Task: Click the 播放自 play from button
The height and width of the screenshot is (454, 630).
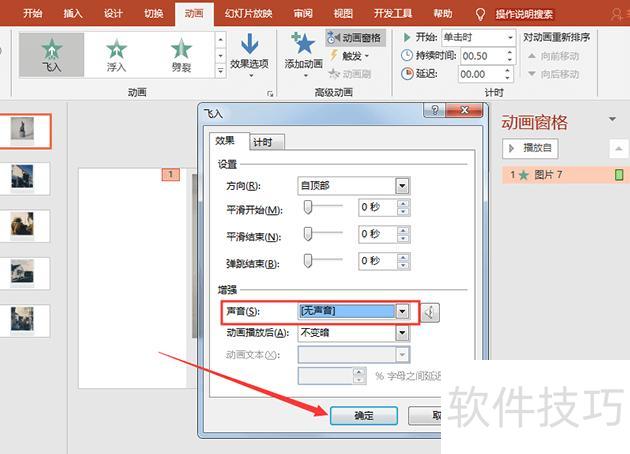Action: (x=530, y=148)
